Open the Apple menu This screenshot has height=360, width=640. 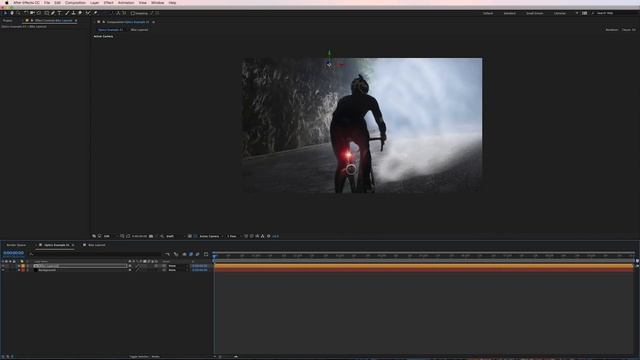point(6,2)
